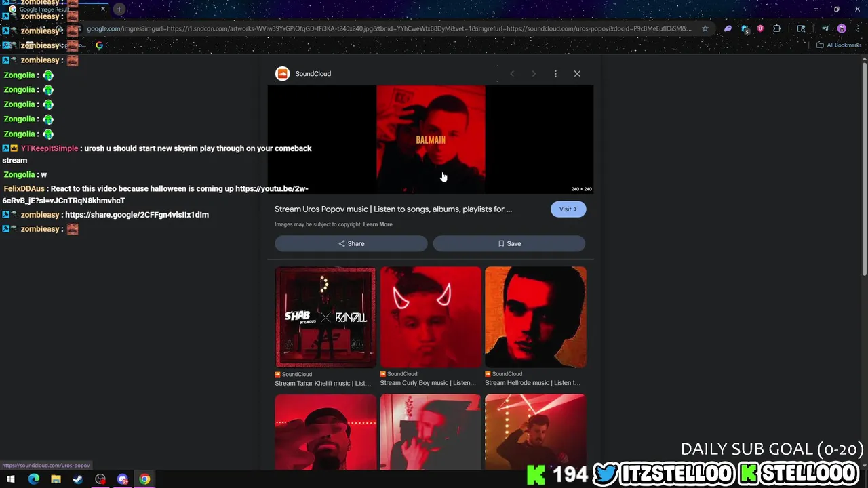Open the Chrome three-dot menu
This screenshot has width=868, height=488.
[x=857, y=28]
